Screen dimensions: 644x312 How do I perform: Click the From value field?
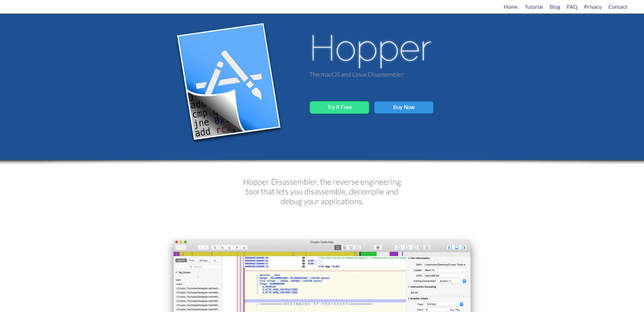coord(436,310)
